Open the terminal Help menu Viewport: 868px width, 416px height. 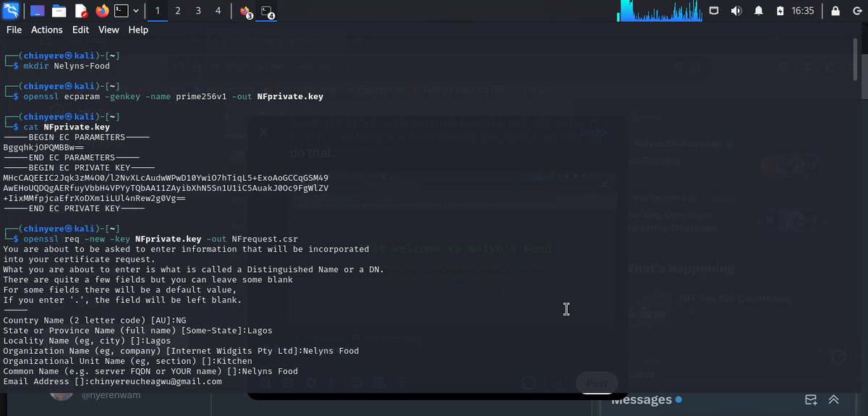(138, 30)
